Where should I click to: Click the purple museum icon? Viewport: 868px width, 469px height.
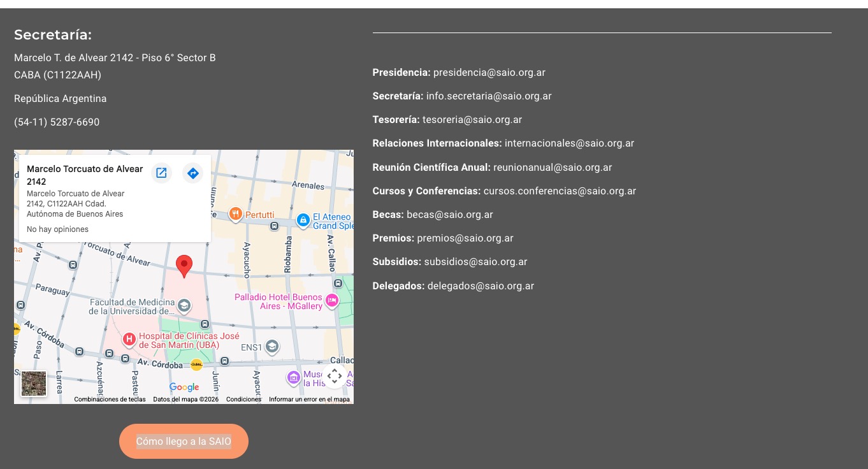point(293,378)
